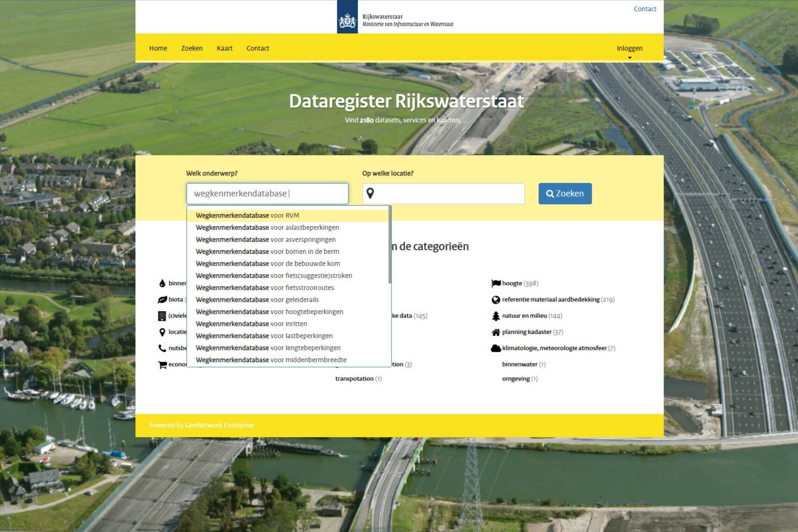Open the Contact link at top right

645,9
